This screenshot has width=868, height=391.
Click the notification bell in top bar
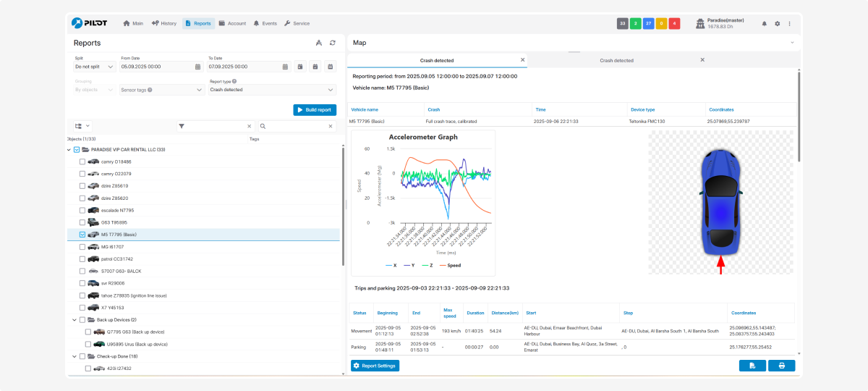(x=765, y=24)
